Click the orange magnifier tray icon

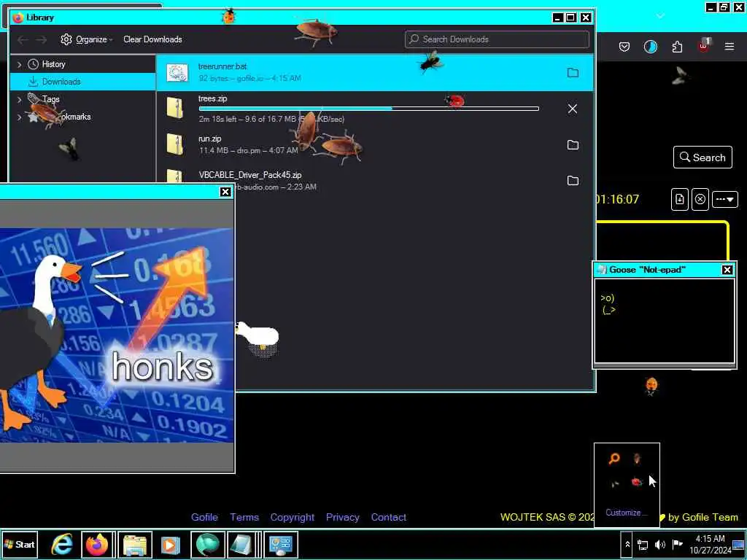[x=614, y=458]
